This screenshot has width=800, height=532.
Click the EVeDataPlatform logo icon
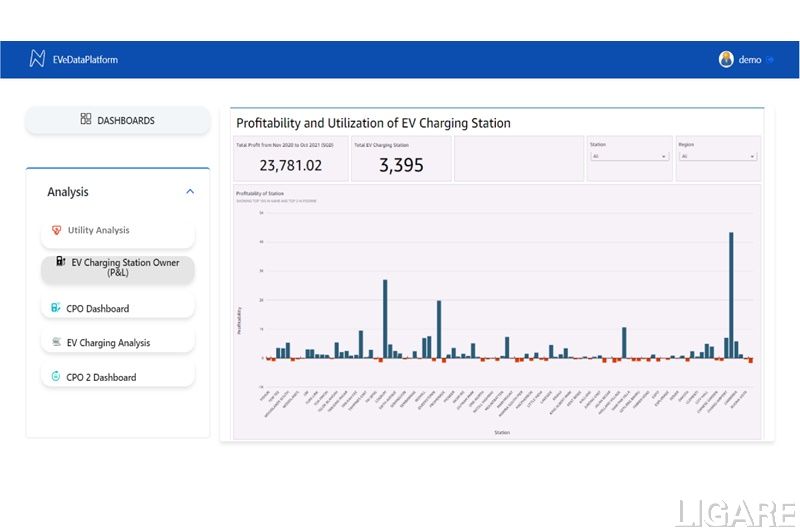coord(37,59)
